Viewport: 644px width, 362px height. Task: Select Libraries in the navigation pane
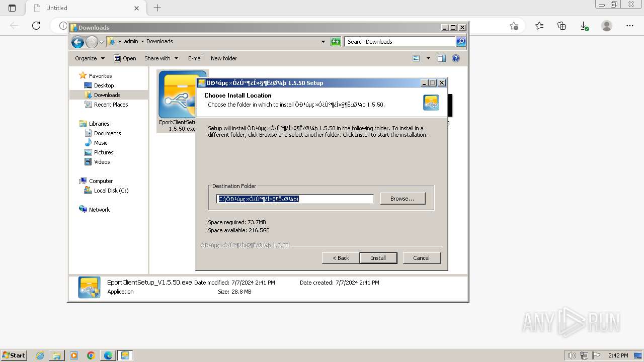99,124
